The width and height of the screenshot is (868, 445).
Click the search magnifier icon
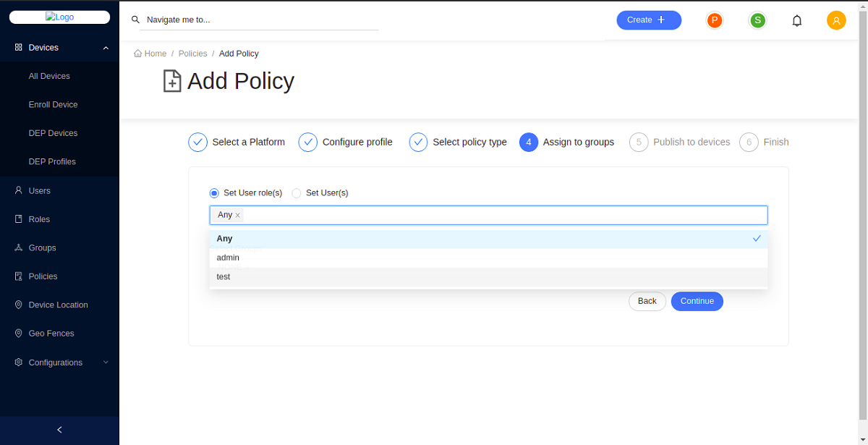click(135, 20)
